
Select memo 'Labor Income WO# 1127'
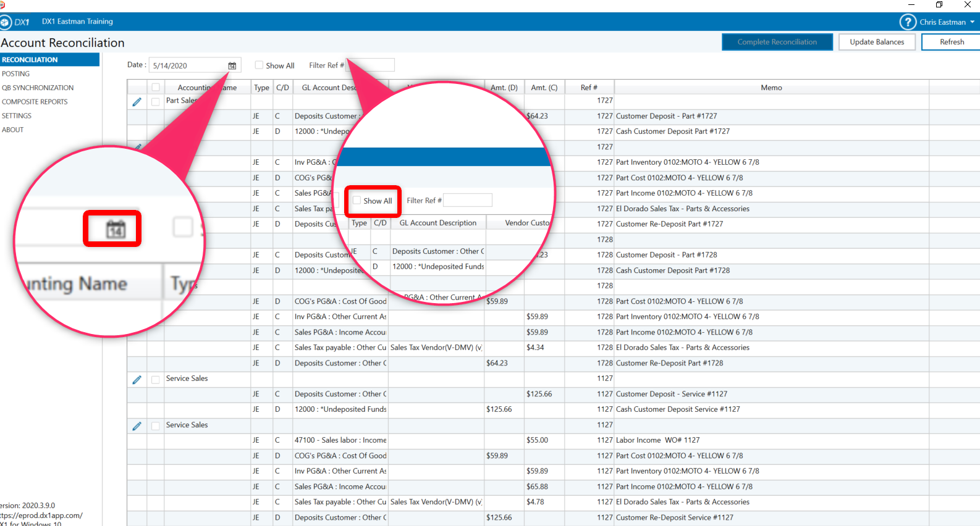657,440
